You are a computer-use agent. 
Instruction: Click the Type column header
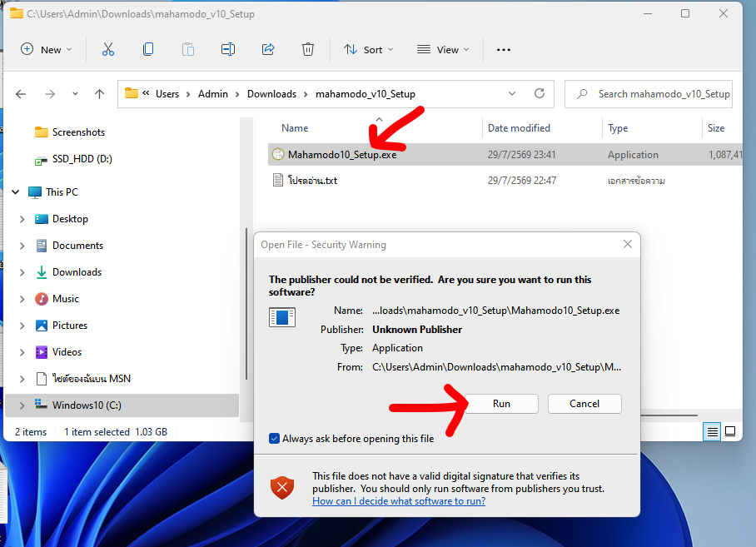tap(618, 127)
